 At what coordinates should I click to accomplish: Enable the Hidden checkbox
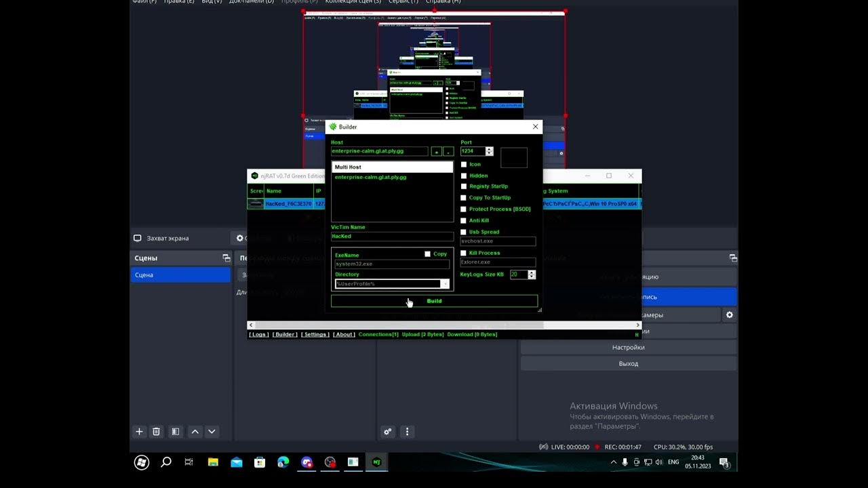[x=464, y=176]
